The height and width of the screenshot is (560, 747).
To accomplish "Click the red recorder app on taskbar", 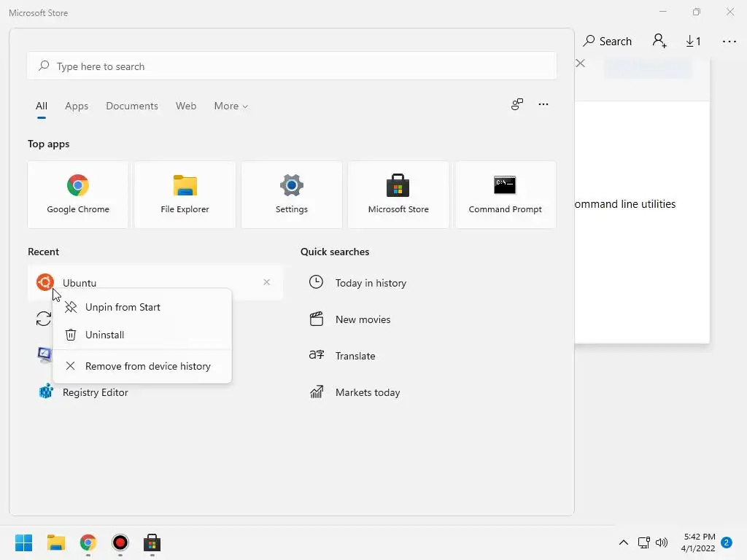I will click(x=120, y=542).
